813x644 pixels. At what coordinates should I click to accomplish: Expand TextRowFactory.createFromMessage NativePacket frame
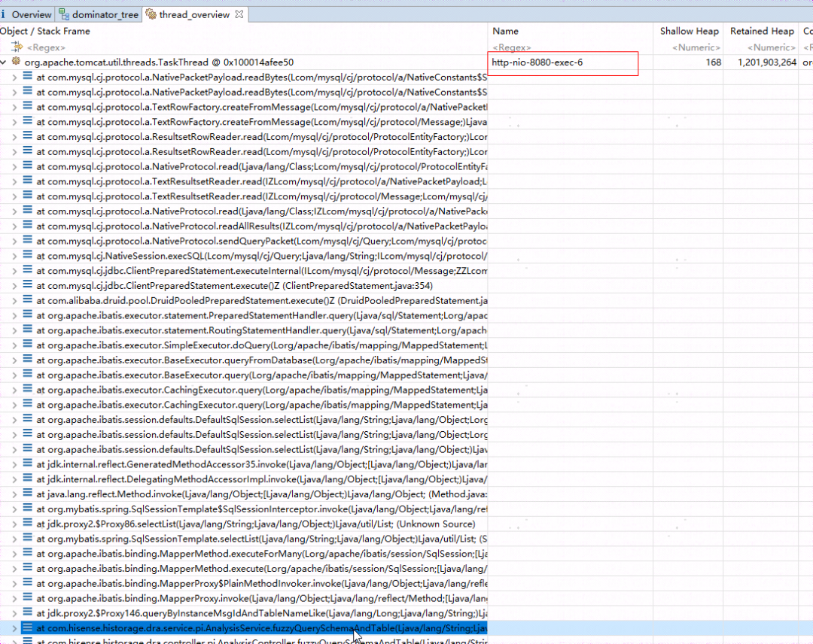point(14,108)
